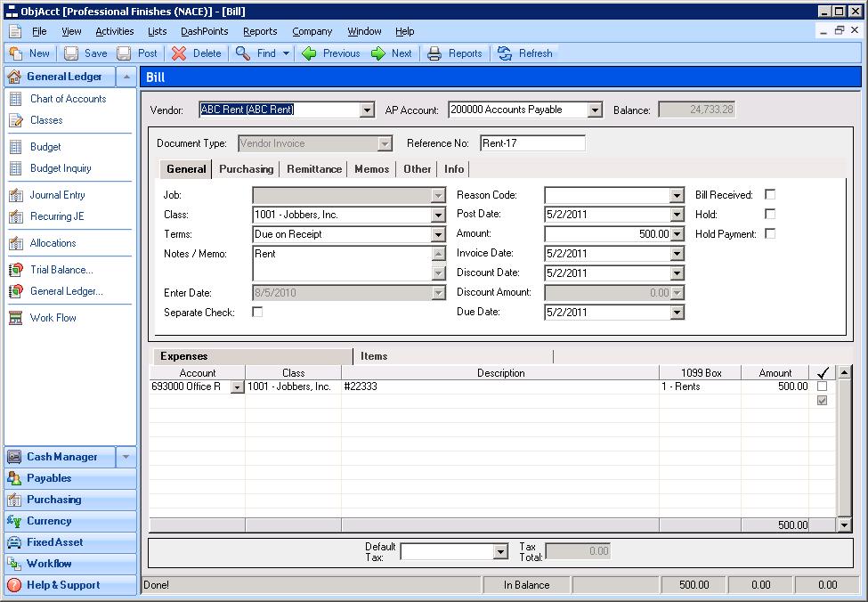Click the green Next arrow icon
The width and height of the screenshot is (868, 602).
tap(378, 53)
